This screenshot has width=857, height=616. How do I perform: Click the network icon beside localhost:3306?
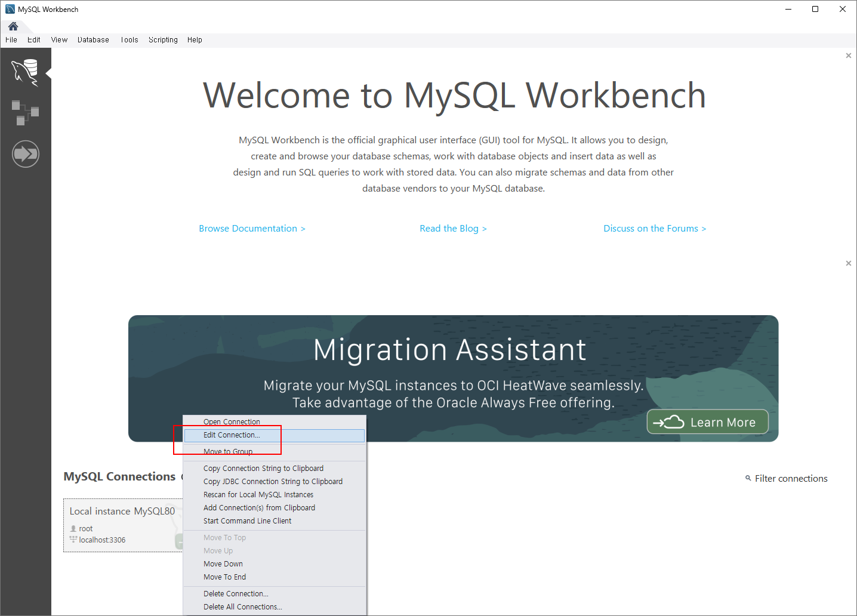73,540
